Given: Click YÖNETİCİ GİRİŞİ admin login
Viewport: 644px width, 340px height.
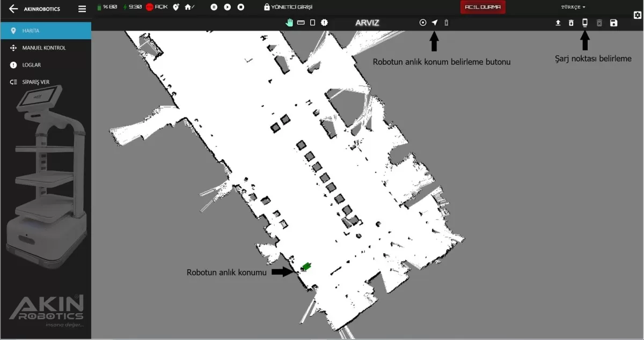Looking at the screenshot, I should 288,8.
